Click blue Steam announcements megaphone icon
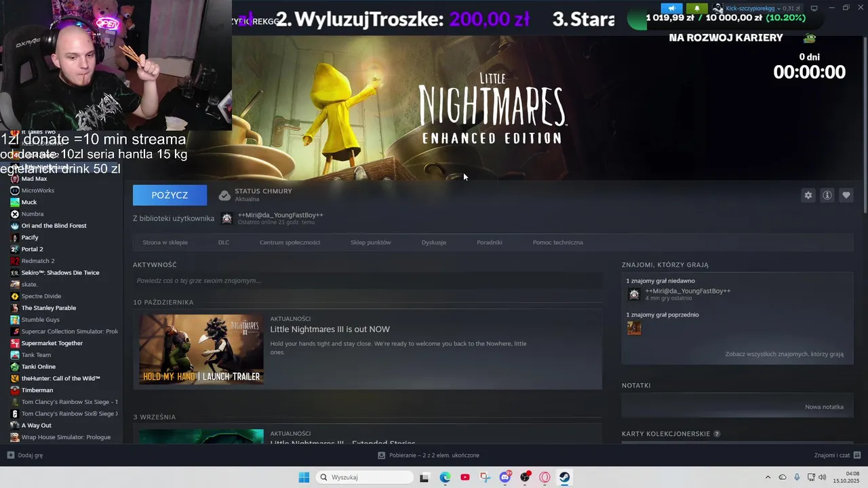868x488 pixels. (x=671, y=8)
